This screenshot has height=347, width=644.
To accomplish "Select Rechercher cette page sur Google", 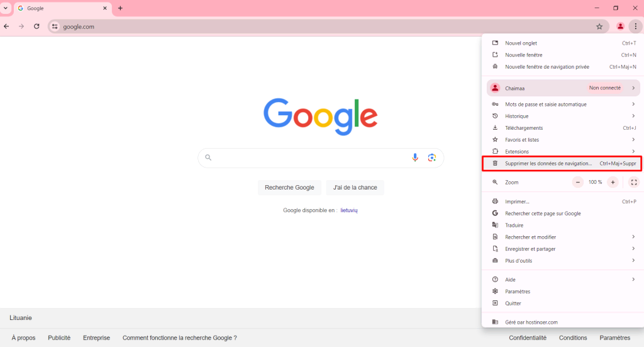I will tap(563, 213).
